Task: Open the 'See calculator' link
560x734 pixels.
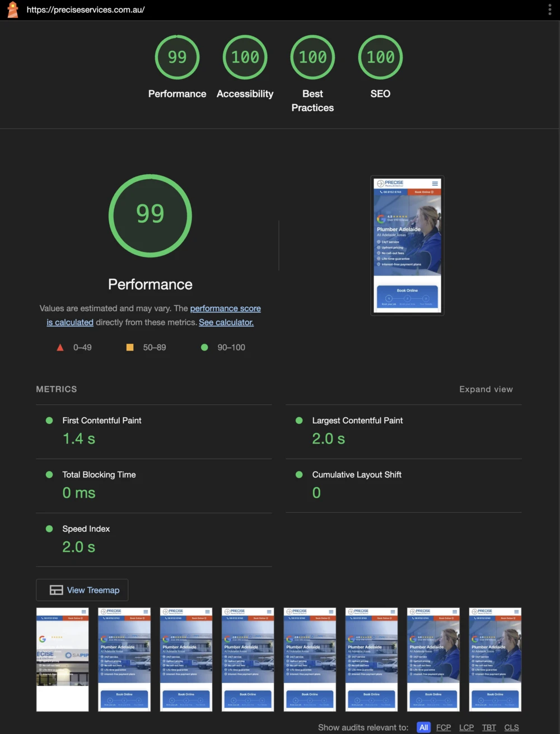Action: (226, 322)
